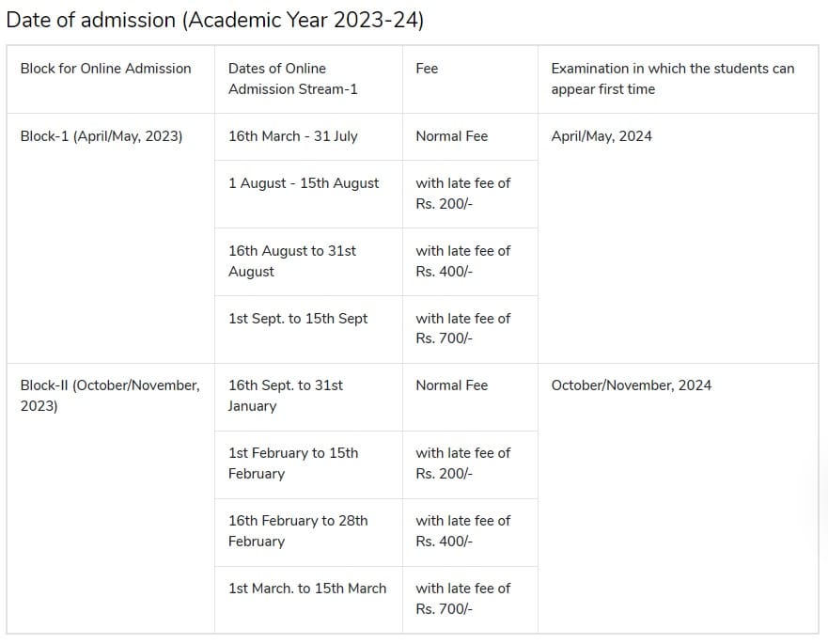Image resolution: width=828 pixels, height=644 pixels.
Task: Select the 'Fee' column header
Action: (427, 69)
